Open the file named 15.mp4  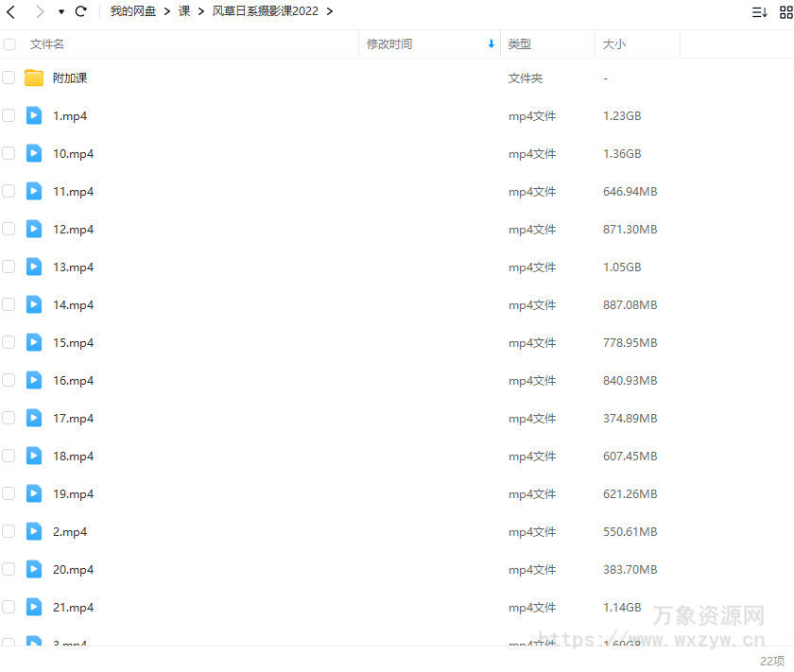click(x=73, y=342)
